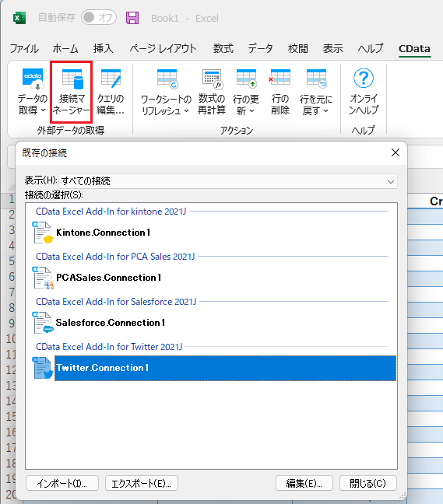Viewport: 443px width, 504px height.
Task: Run 数式の再計算 from the ribbon
Action: click(x=211, y=92)
